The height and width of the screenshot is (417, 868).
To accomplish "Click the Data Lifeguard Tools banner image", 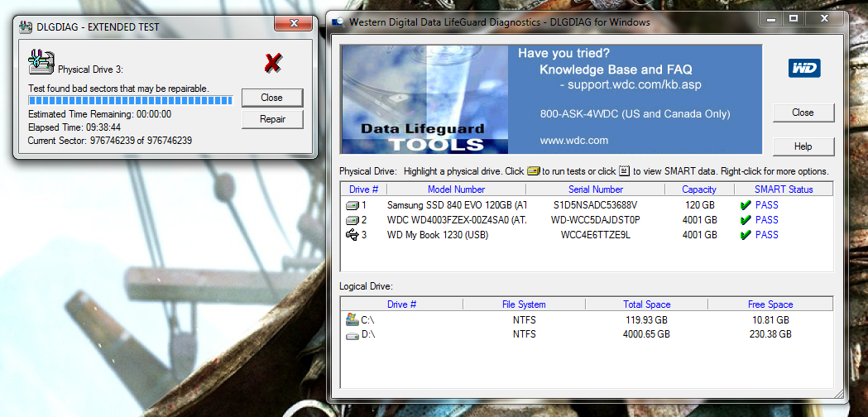I will pyautogui.click(x=424, y=99).
